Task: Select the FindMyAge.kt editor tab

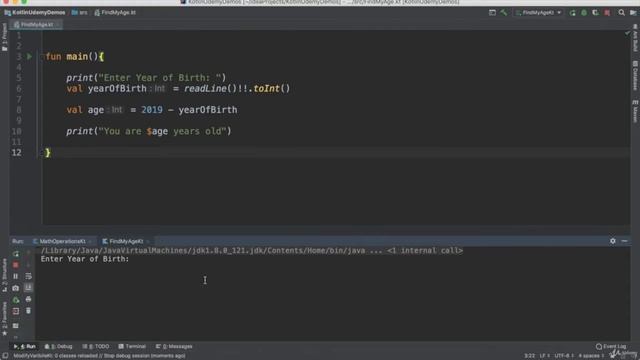Action: click(x=36, y=24)
